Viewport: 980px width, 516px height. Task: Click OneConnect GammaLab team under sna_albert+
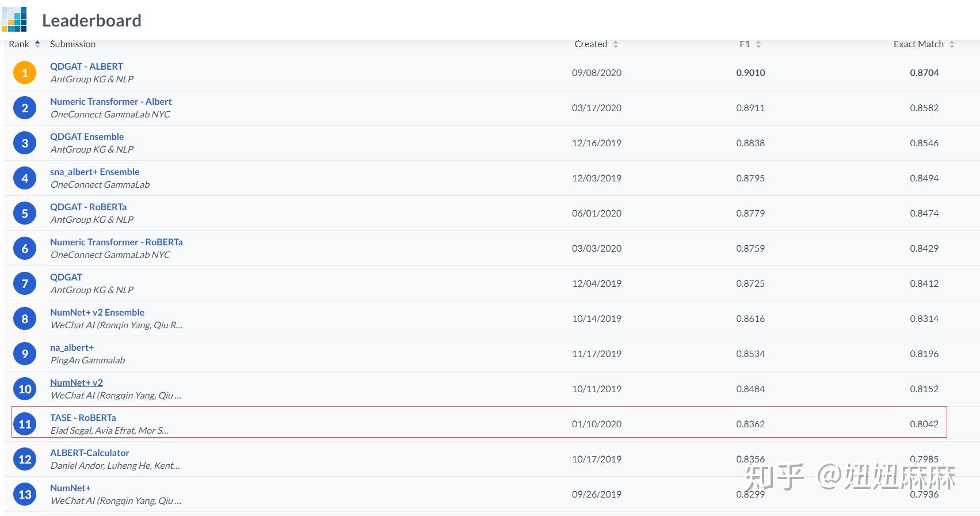(100, 184)
